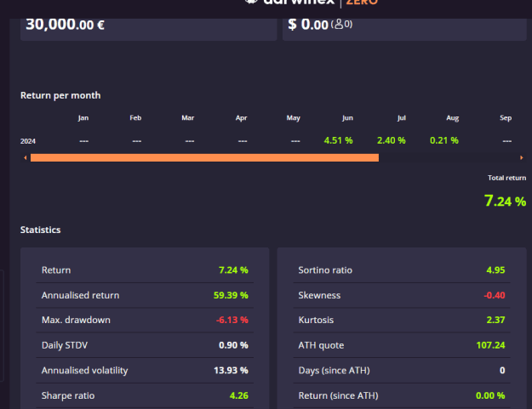Click the Statistics heading

coord(40,230)
